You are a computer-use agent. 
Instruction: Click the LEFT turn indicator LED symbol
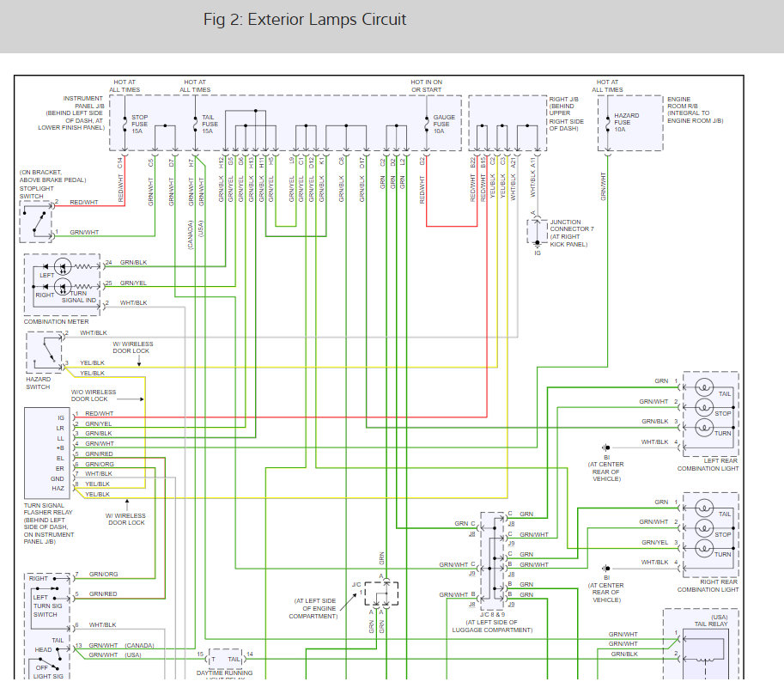[63, 266]
